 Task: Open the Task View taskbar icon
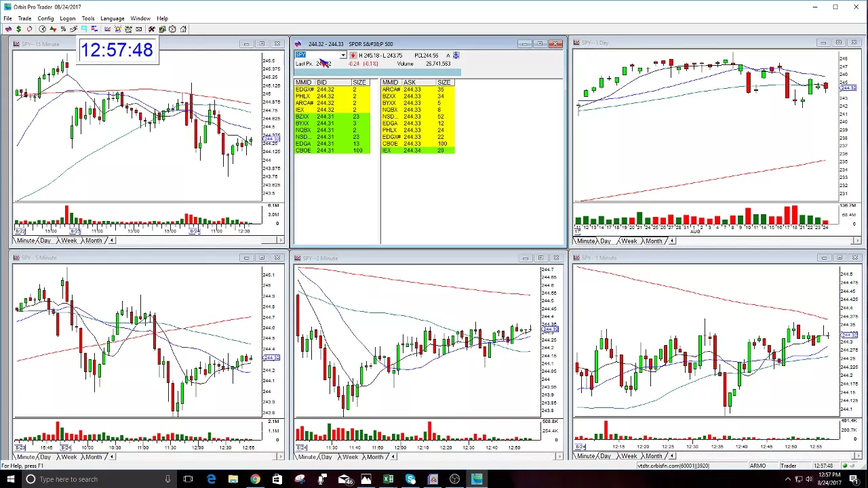[x=189, y=479]
